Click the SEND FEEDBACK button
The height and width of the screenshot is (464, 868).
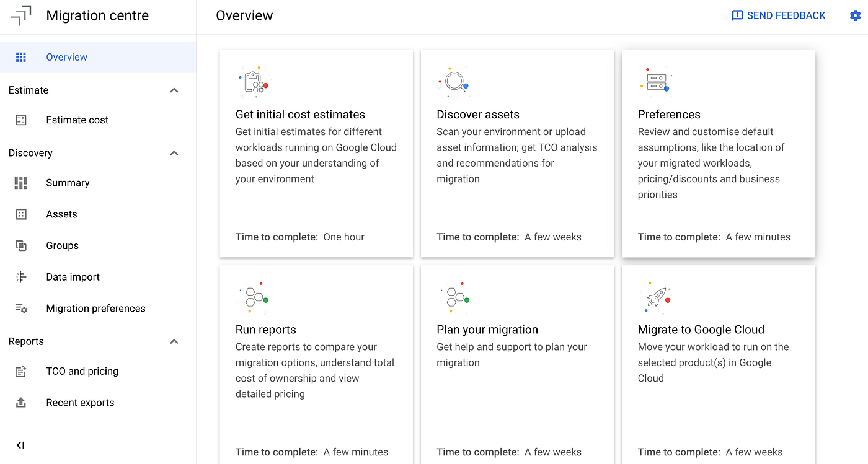[x=778, y=15]
